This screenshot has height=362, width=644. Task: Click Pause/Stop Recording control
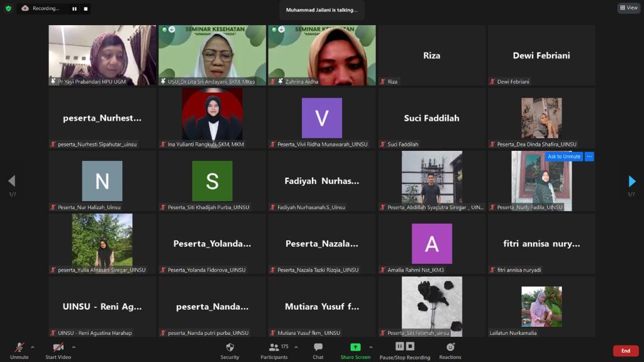point(404,351)
